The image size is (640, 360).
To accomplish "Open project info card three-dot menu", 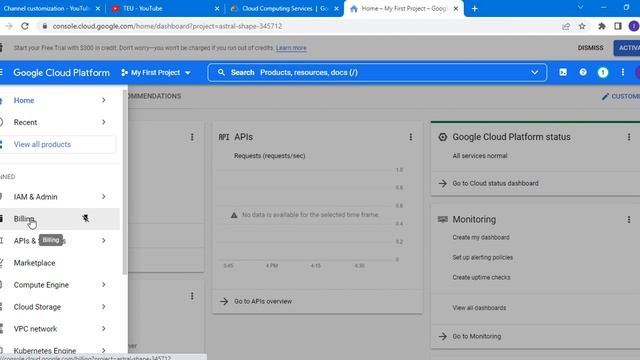I will (x=192, y=137).
